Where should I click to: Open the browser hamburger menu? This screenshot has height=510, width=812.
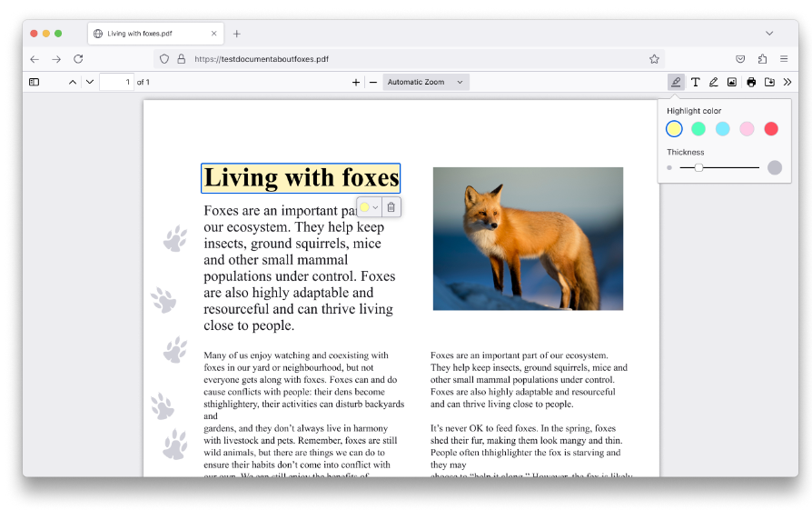tap(784, 59)
